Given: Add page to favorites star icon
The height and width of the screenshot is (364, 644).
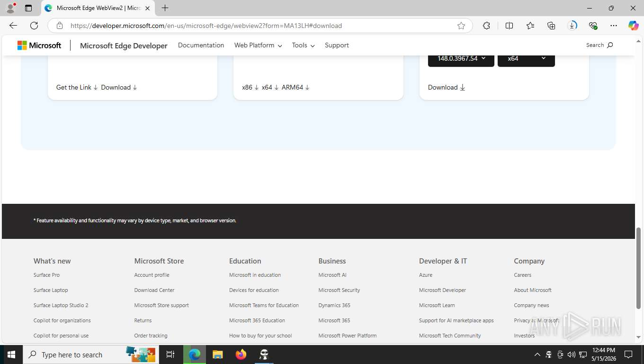Looking at the screenshot, I should pyautogui.click(x=461, y=26).
